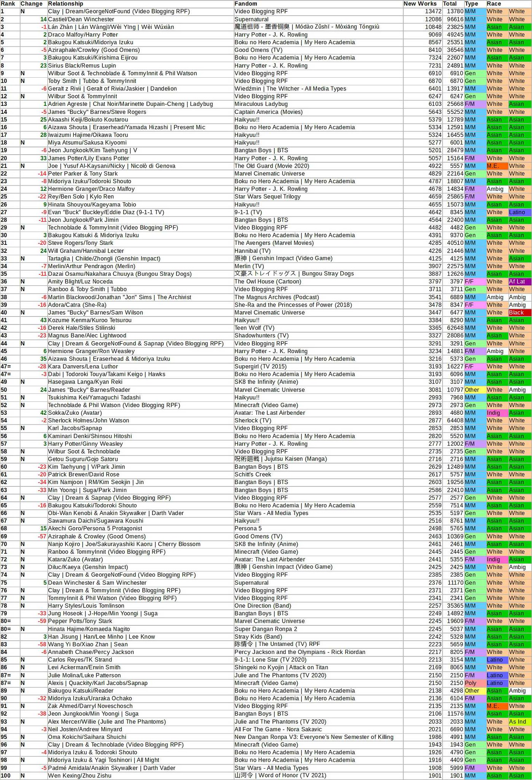532x780 pixels.
Task: Select the Patrick Brewer/David Rose cell
Action: click(x=140, y=475)
